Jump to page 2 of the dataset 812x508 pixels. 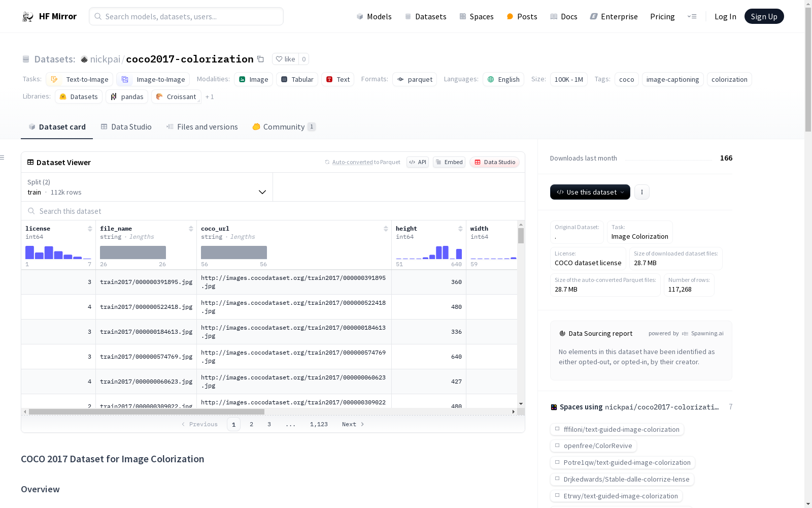point(251,424)
